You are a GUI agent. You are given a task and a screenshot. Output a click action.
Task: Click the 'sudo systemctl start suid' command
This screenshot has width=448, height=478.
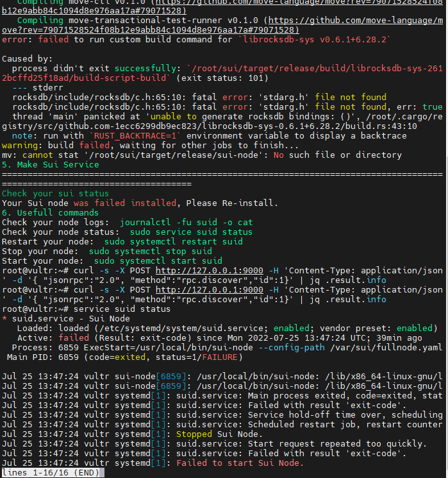tap(158, 261)
